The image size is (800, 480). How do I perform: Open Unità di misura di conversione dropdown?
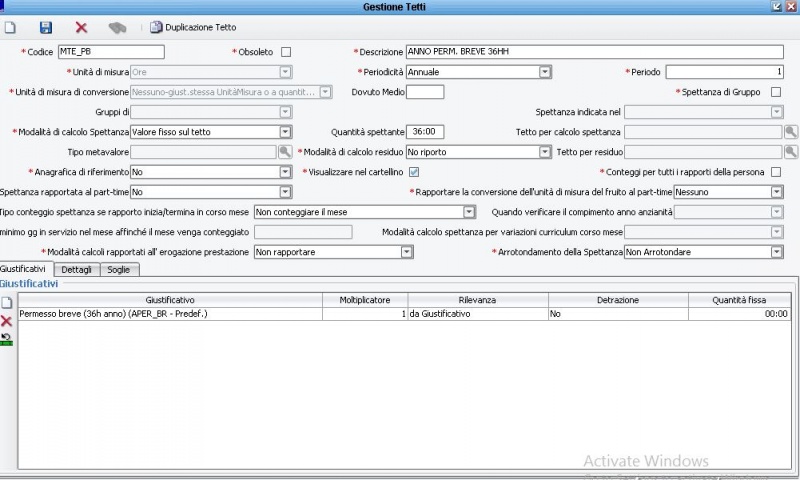coord(325,92)
